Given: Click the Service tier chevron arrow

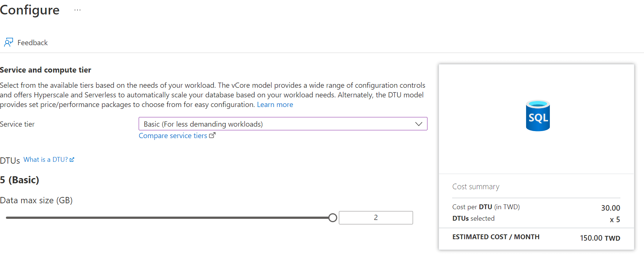Looking at the screenshot, I should 419,124.
